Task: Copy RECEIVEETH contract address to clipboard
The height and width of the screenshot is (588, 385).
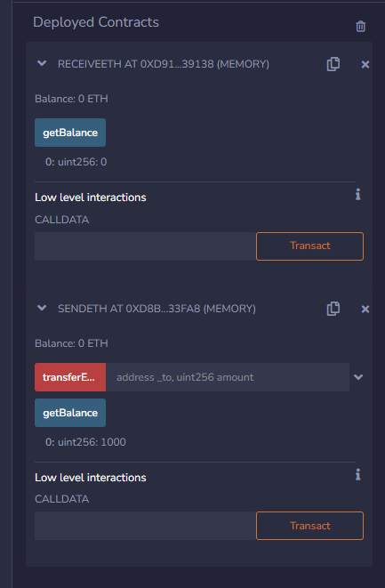Action: [333, 64]
